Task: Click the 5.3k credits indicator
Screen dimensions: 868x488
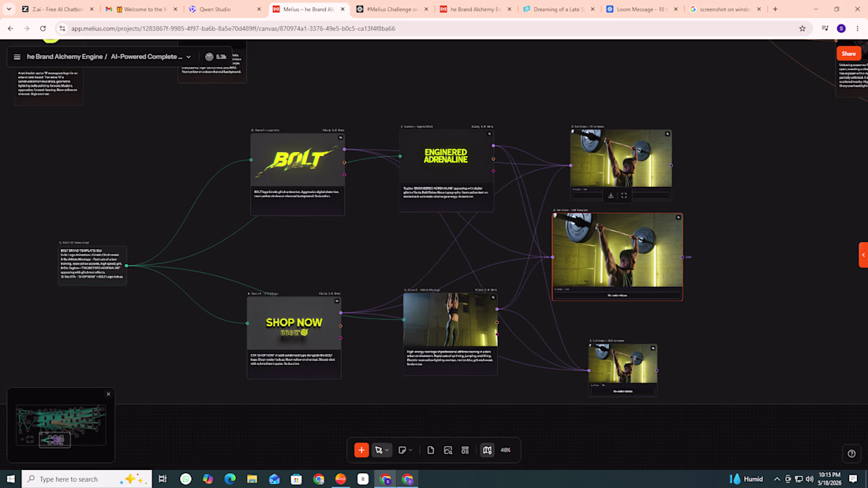Action: coord(216,57)
